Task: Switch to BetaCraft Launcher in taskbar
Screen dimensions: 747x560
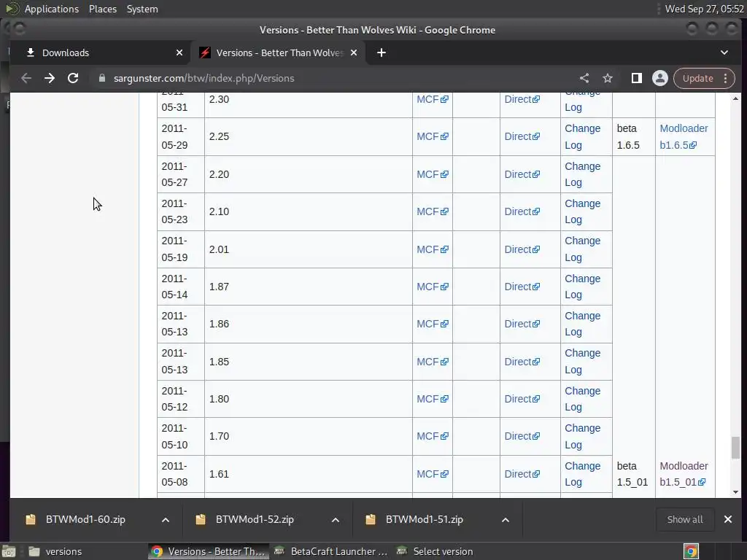Action: [330, 551]
